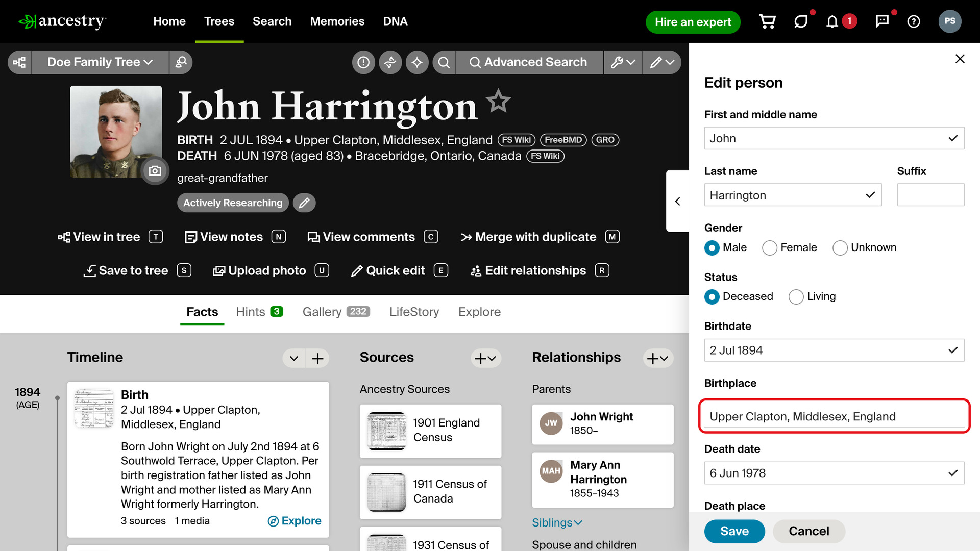Screen dimensions: 980x551
Task: Click the Cancel button
Action: pyautogui.click(x=809, y=531)
